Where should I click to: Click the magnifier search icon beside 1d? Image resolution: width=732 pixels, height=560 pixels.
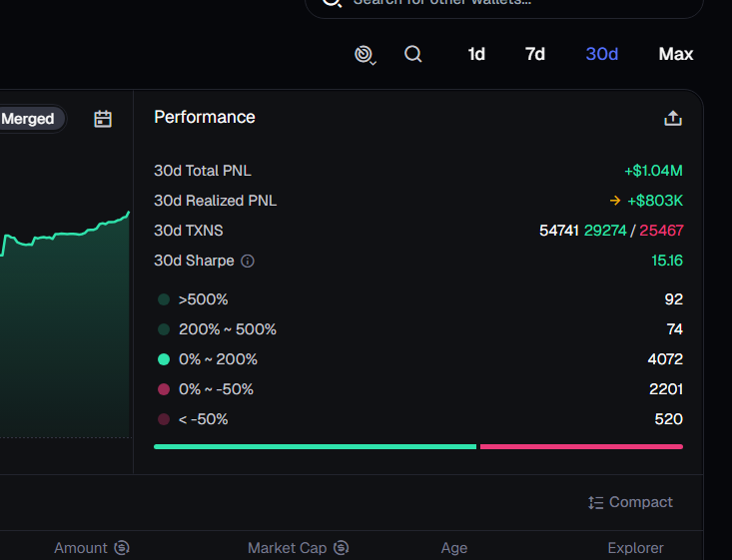pos(412,54)
